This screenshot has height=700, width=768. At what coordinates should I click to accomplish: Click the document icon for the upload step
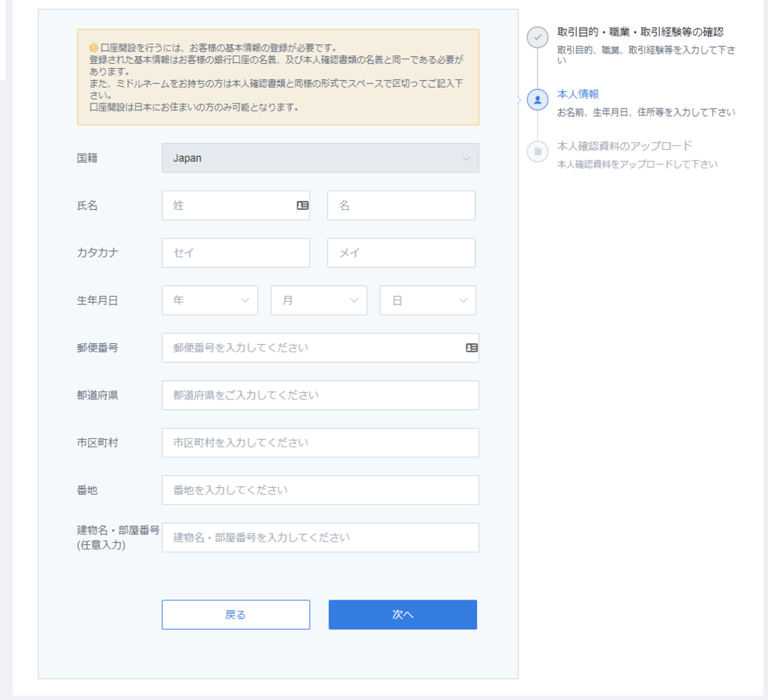point(538,151)
